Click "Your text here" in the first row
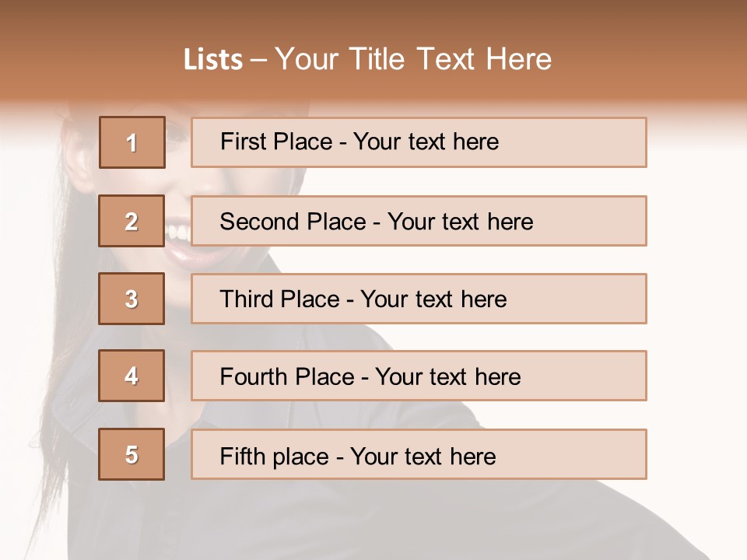The width and height of the screenshot is (747, 560). 426,142
